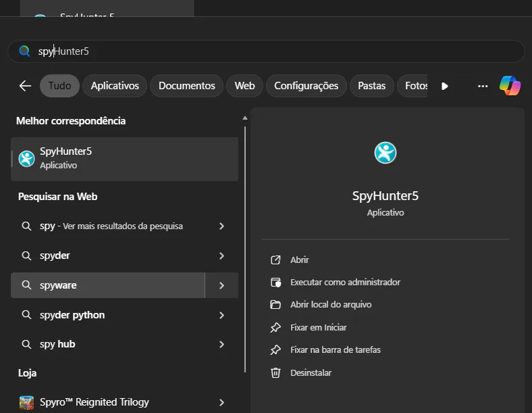Click the three-dot more options icon
Viewport: 532px width, 413px height.
482,86
